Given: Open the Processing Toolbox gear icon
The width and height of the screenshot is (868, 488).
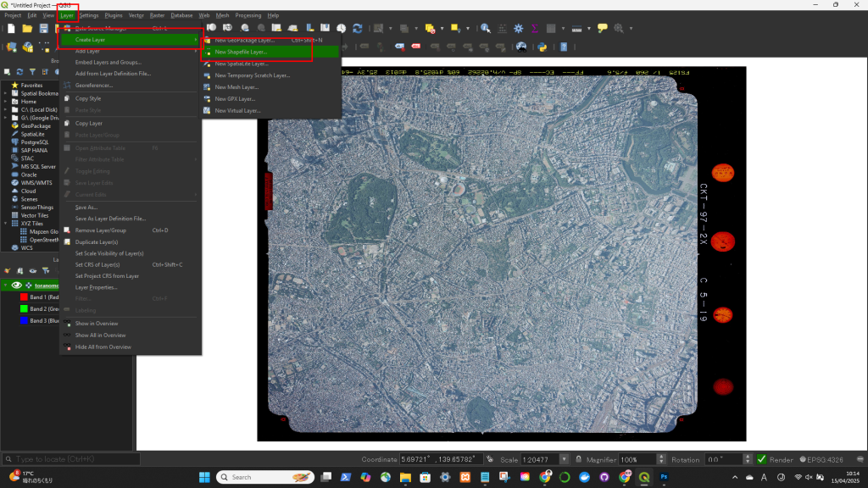Looking at the screenshot, I should coord(518,28).
